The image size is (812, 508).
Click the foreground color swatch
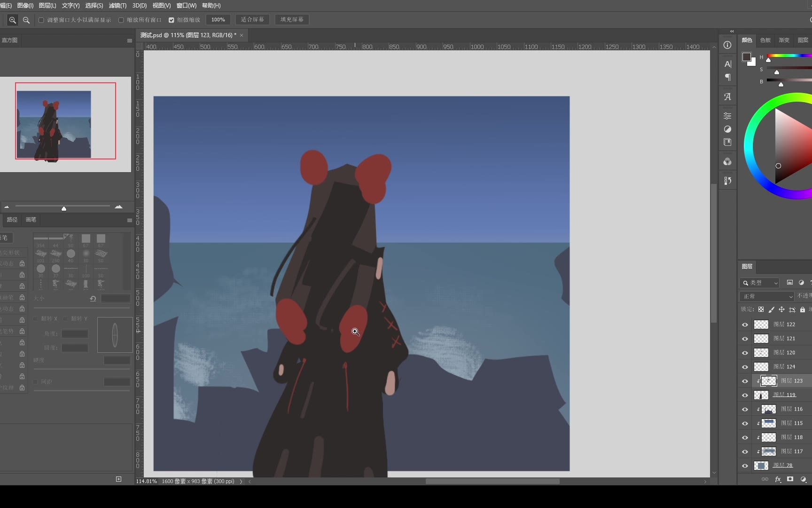746,57
